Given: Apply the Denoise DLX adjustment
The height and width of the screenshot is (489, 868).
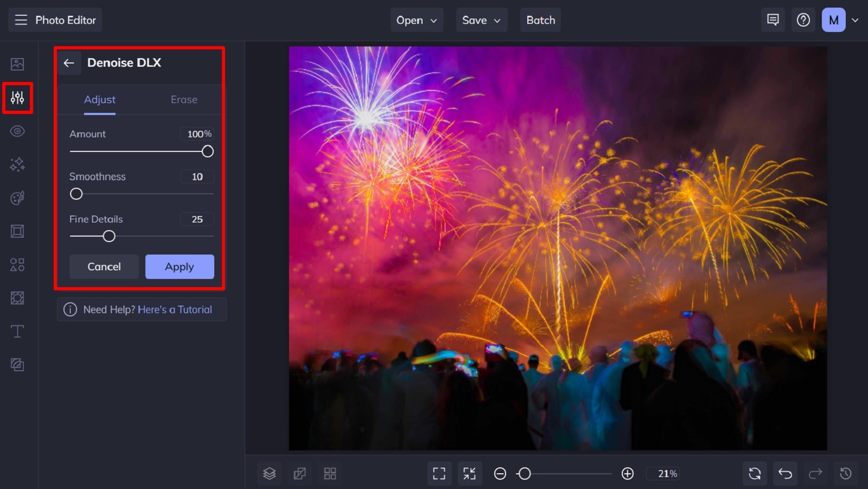Looking at the screenshot, I should (x=180, y=266).
